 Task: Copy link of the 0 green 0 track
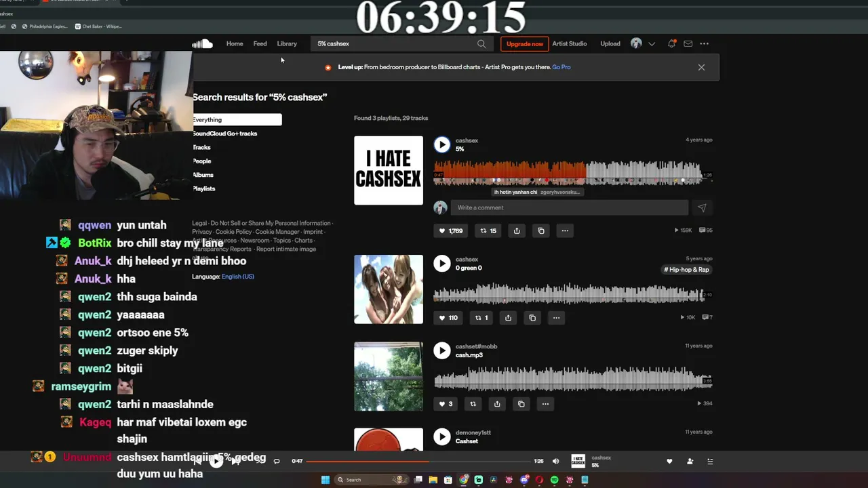tap(532, 317)
